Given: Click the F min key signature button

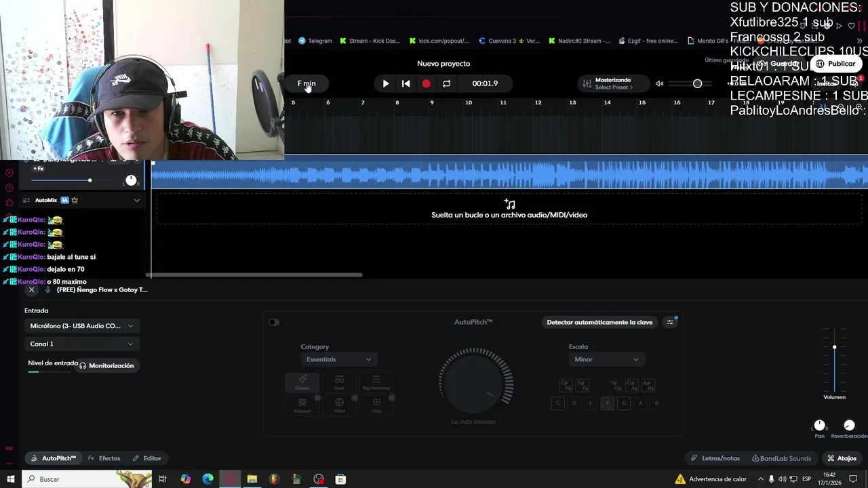Looking at the screenshot, I should coord(307,83).
